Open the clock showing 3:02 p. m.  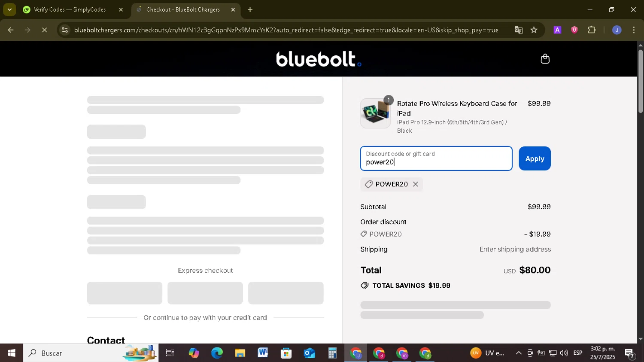603,353
